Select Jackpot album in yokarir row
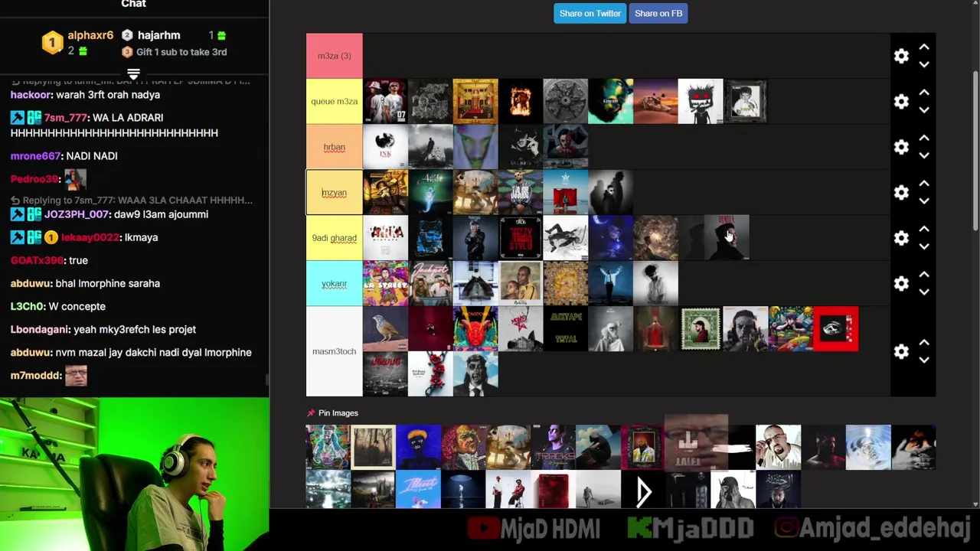 [x=430, y=283]
